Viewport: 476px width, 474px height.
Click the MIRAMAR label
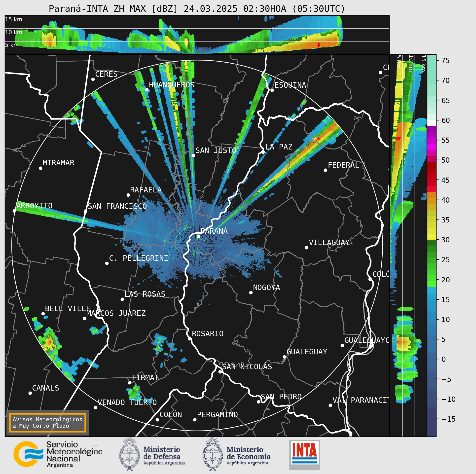(x=58, y=163)
